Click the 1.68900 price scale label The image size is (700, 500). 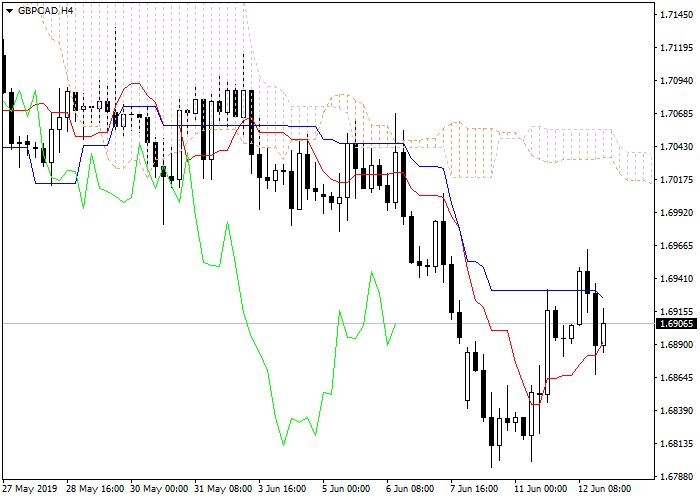click(677, 345)
